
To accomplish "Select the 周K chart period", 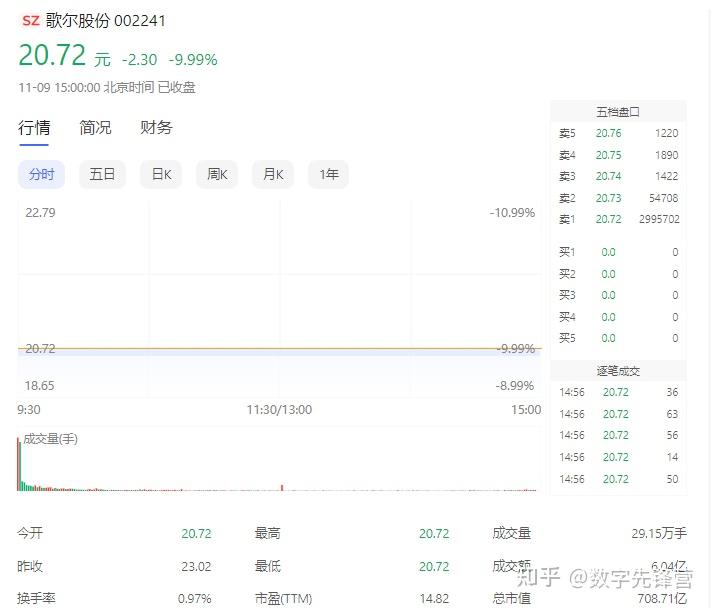I will [217, 174].
